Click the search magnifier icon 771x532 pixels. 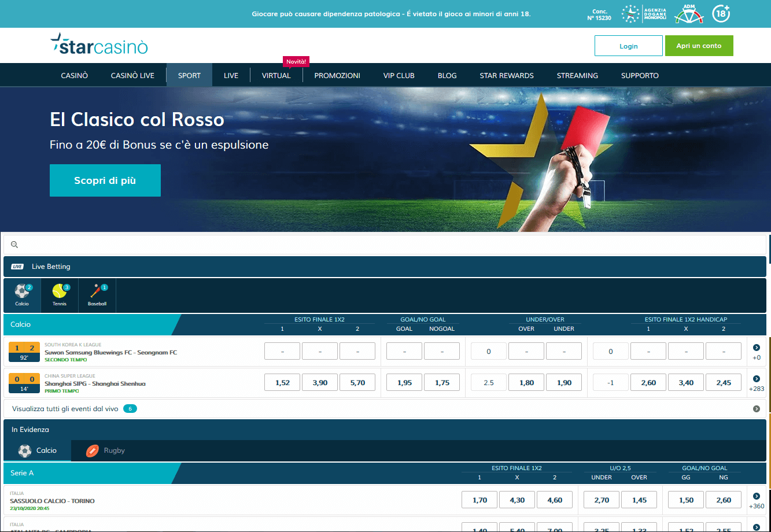[15, 245]
